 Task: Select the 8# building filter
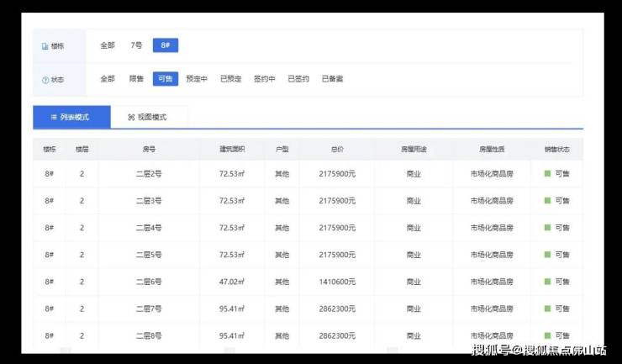pos(165,45)
